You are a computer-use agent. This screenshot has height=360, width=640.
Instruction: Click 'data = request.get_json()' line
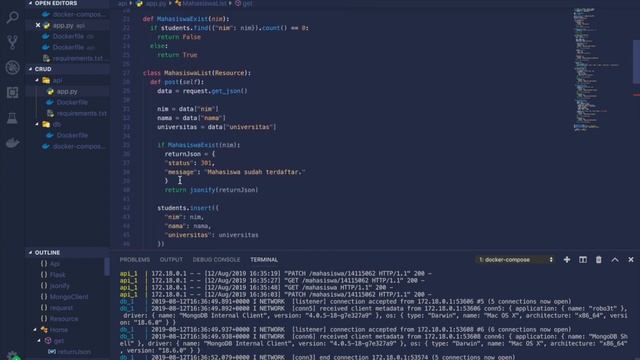point(202,91)
